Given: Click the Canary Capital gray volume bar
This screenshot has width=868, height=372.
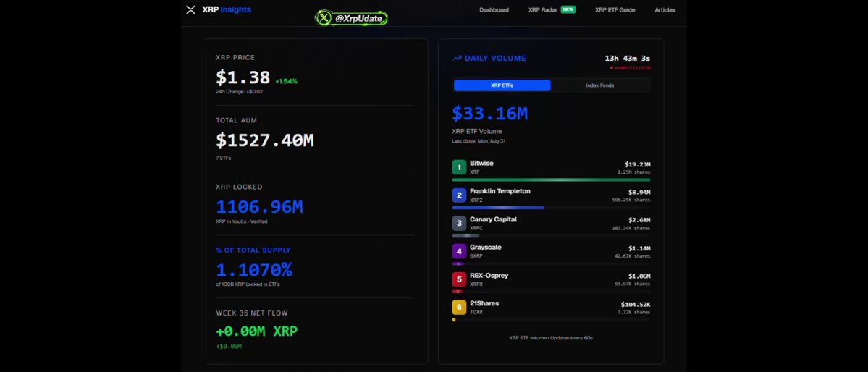Looking at the screenshot, I should pos(465,236).
